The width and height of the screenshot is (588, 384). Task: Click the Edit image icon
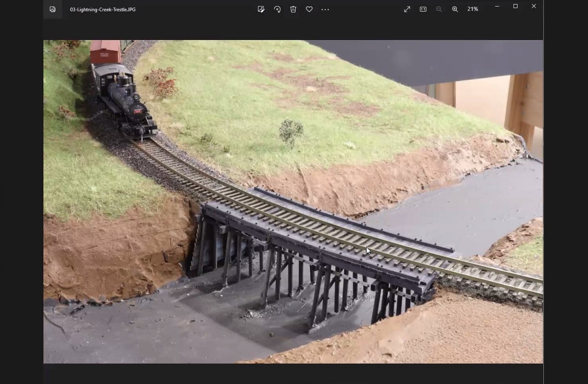pos(261,9)
